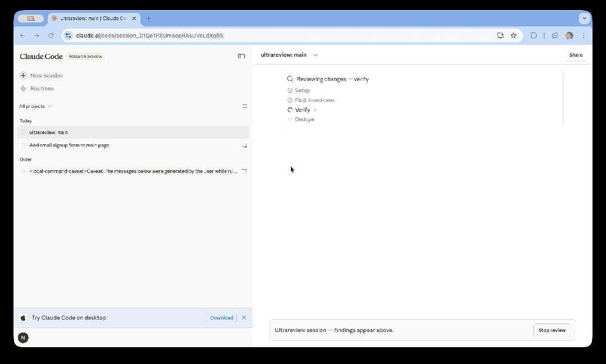The image size is (606, 364).
Task: Click the Setup step
Action: point(298,90)
